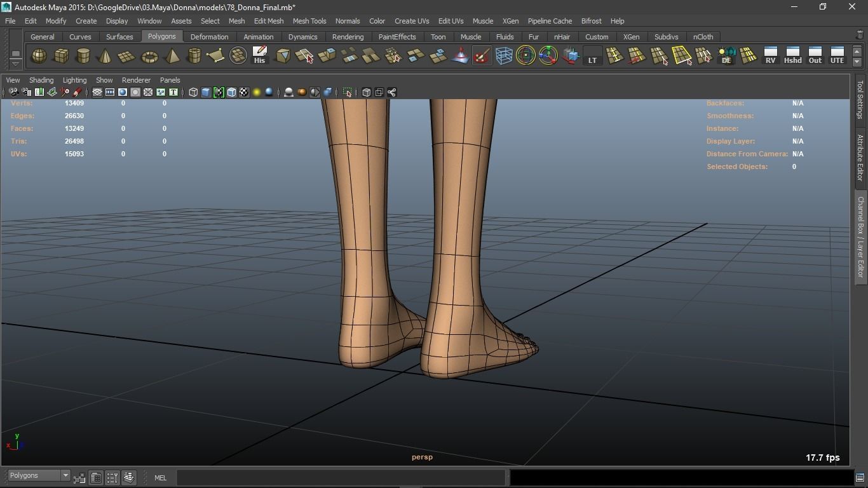This screenshot has height=488, width=868.
Task: Create a polygon sphere from the shelf
Action: (39, 56)
